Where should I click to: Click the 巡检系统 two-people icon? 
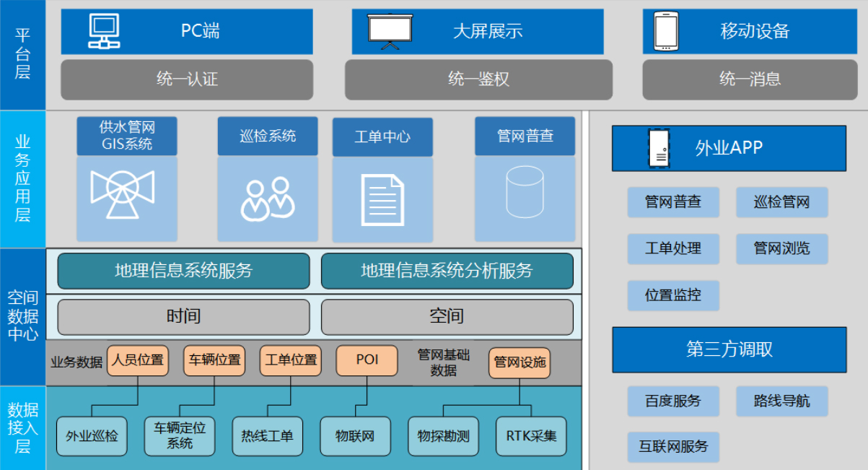tap(268, 199)
